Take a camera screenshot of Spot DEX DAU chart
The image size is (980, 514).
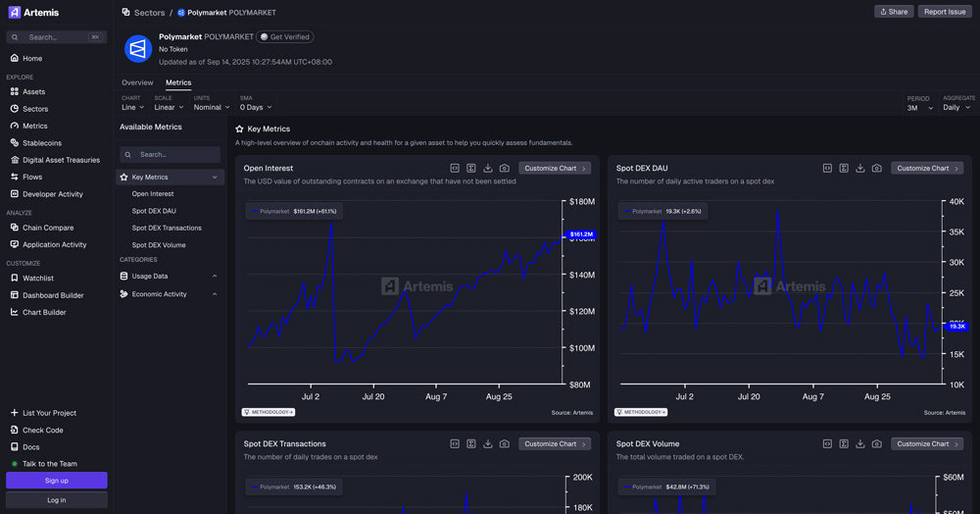pos(877,169)
